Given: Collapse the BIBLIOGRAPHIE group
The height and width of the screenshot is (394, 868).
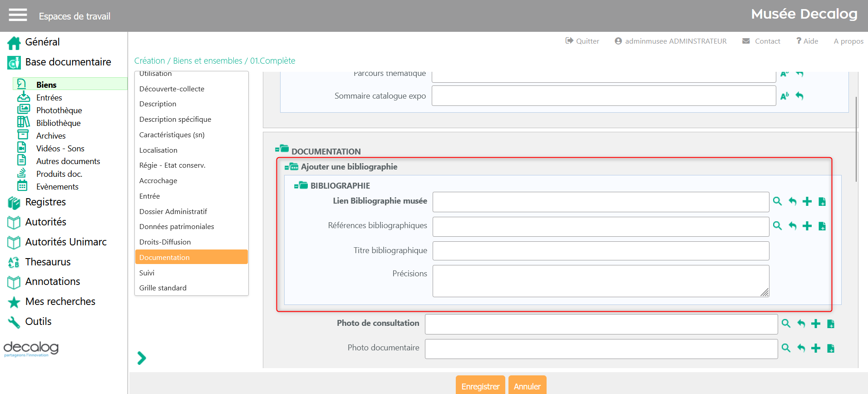Looking at the screenshot, I should tap(301, 185).
